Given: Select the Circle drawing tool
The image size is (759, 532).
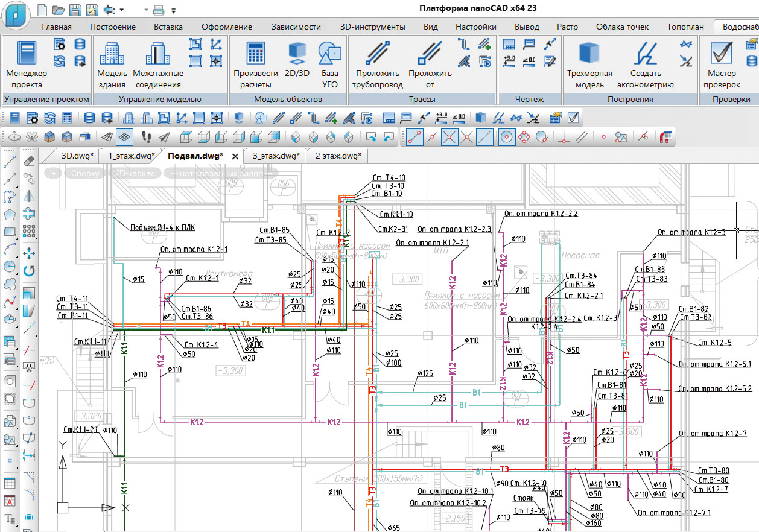Looking at the screenshot, I should [x=10, y=267].
